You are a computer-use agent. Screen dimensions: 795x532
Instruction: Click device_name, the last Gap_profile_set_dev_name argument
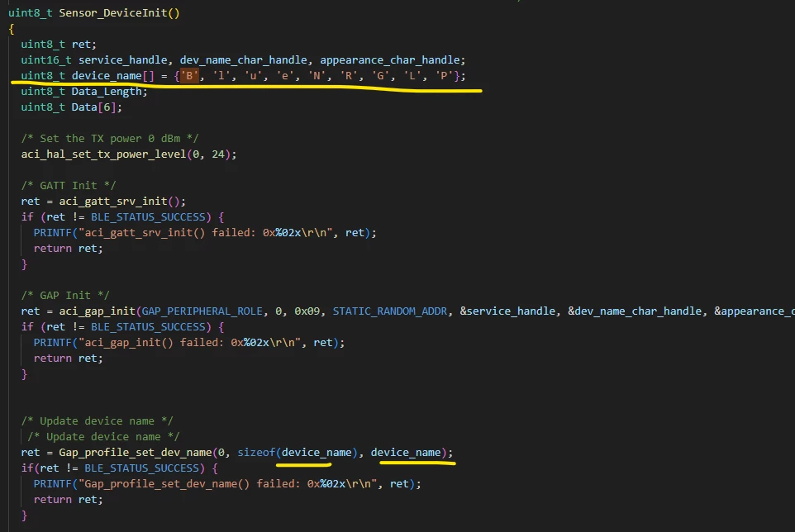(406, 453)
